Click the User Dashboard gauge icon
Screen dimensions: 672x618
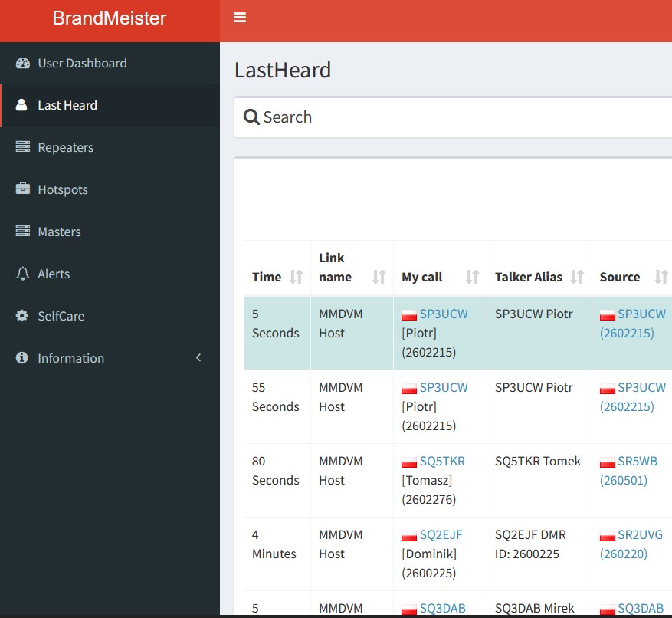(x=22, y=63)
